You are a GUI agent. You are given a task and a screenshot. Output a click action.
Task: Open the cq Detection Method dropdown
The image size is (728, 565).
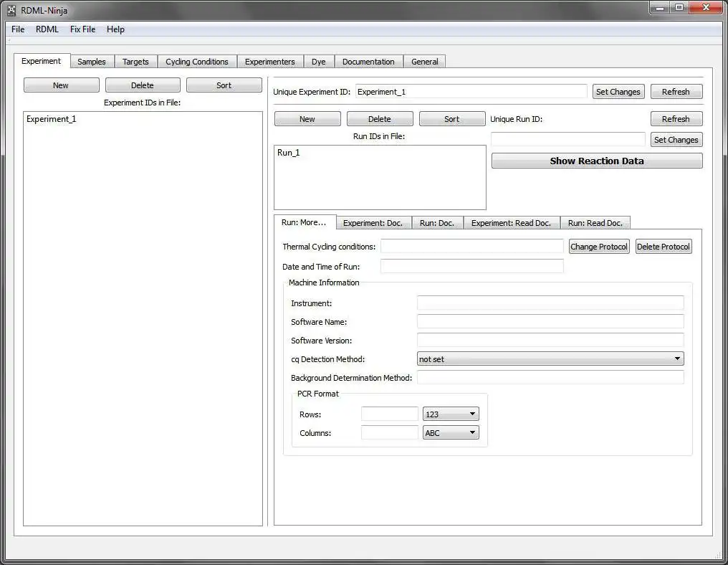click(550, 359)
